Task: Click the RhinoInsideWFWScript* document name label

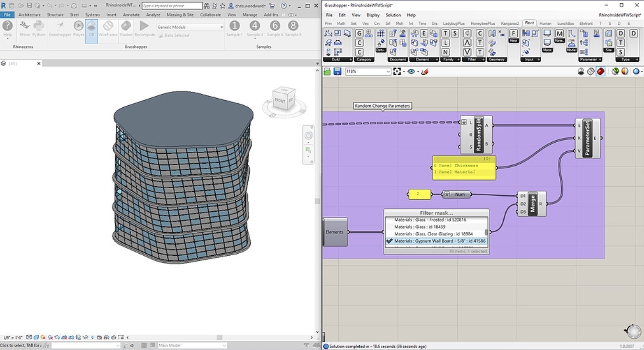Action: pos(620,15)
